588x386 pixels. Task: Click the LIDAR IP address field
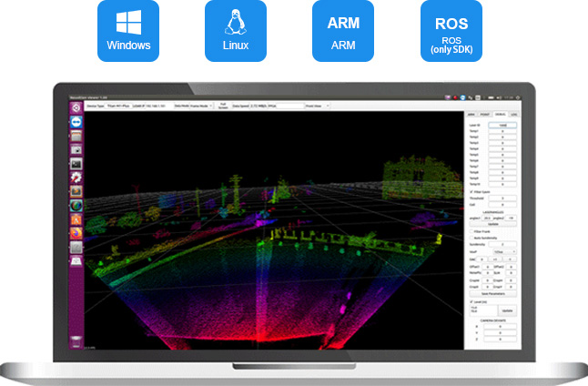click(x=159, y=107)
